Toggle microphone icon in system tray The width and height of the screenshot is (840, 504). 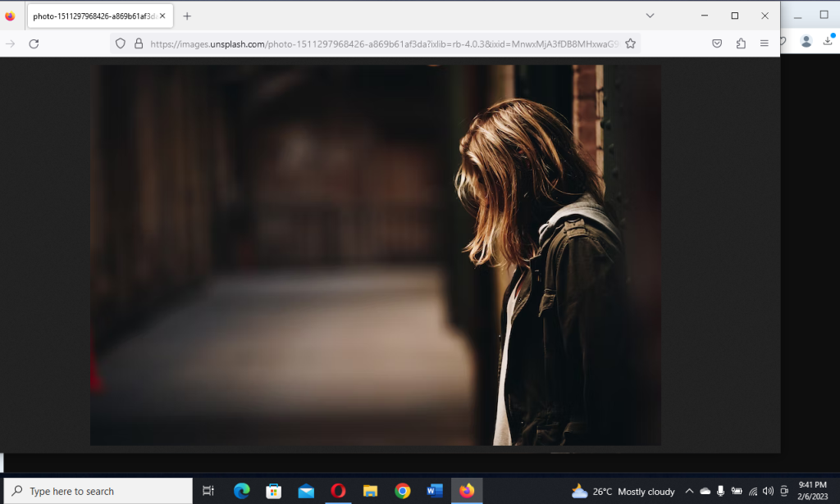pos(720,491)
